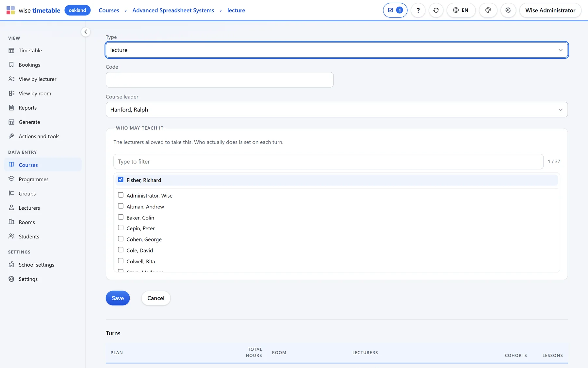Viewport: 588px width, 368px height.
Task: Open the gear settings icon in header
Action: [x=508, y=10]
